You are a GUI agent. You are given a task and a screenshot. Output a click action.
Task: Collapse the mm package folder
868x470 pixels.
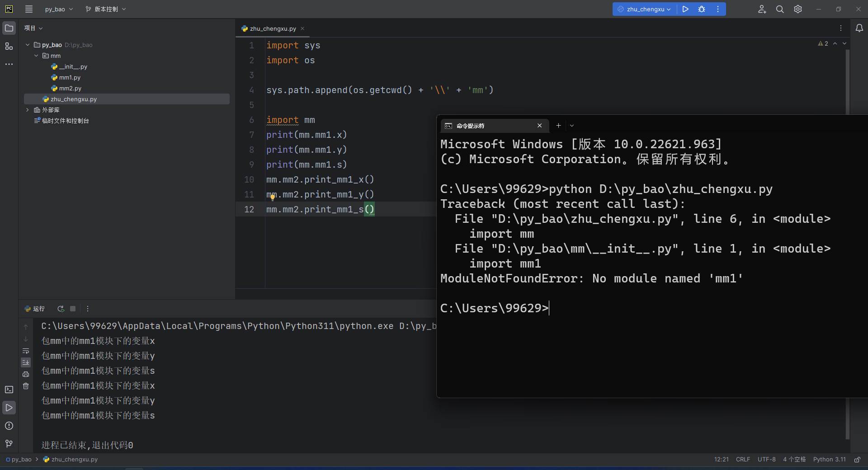click(36, 56)
